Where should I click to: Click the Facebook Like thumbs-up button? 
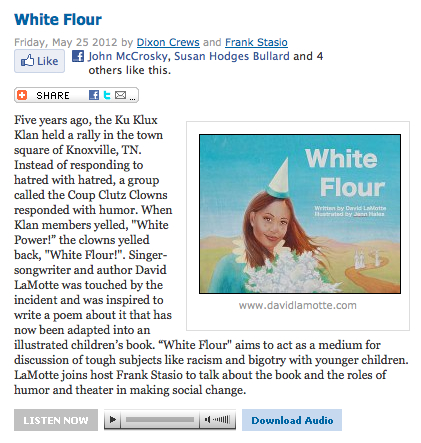coord(39,61)
